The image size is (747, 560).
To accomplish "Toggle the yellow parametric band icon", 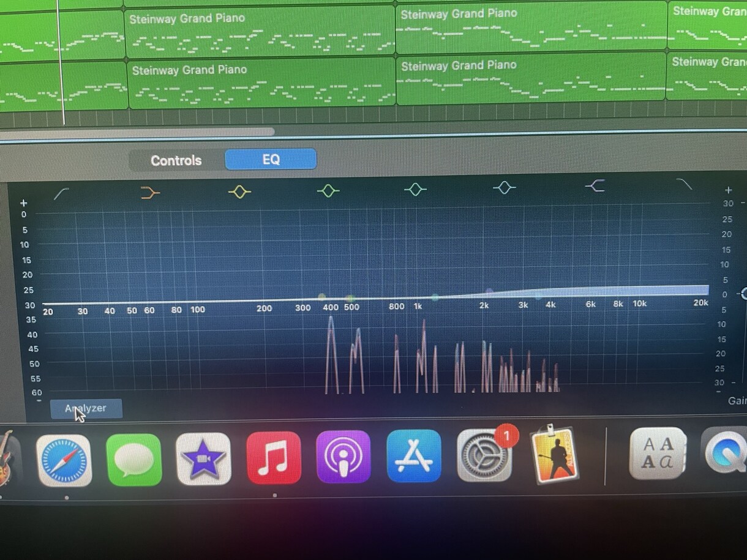I will coord(239,192).
